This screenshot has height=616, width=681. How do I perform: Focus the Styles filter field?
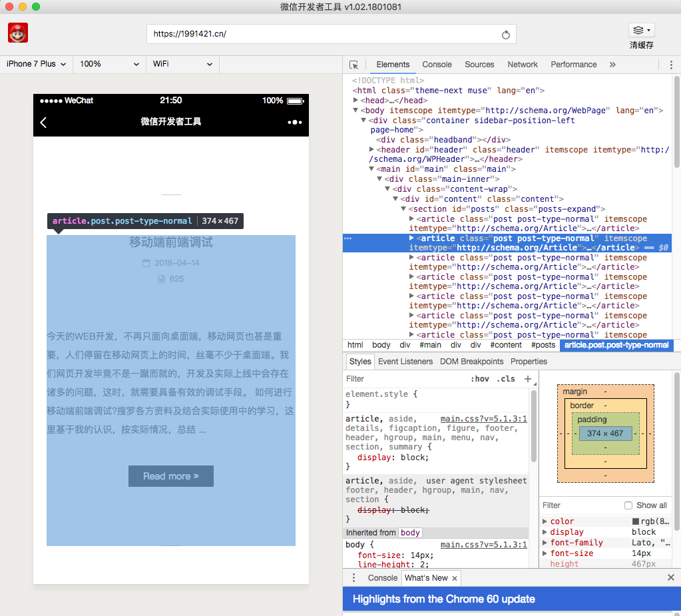tap(406, 379)
